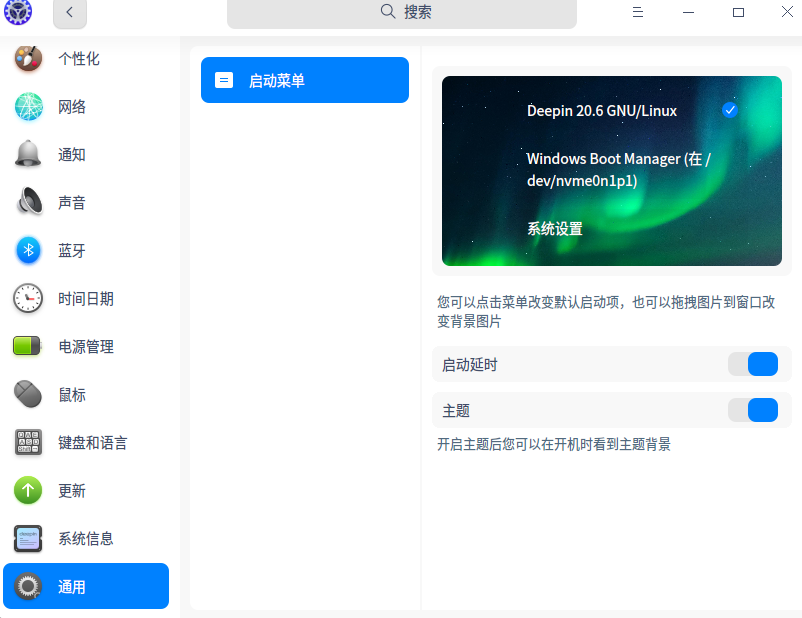The width and height of the screenshot is (802, 618).
Task: Open the Personalization palette icon
Action: pos(28,59)
